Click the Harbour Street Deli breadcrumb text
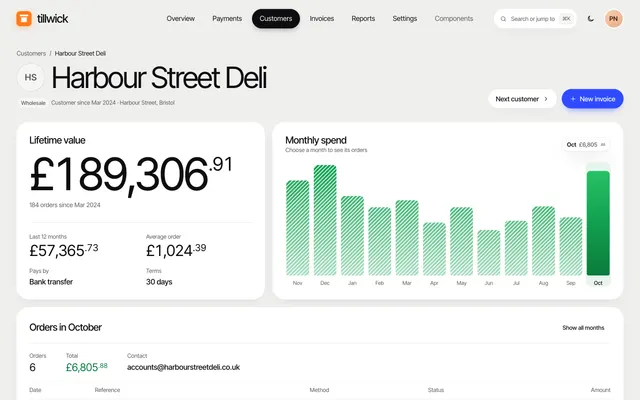The height and width of the screenshot is (400, 640). point(80,53)
